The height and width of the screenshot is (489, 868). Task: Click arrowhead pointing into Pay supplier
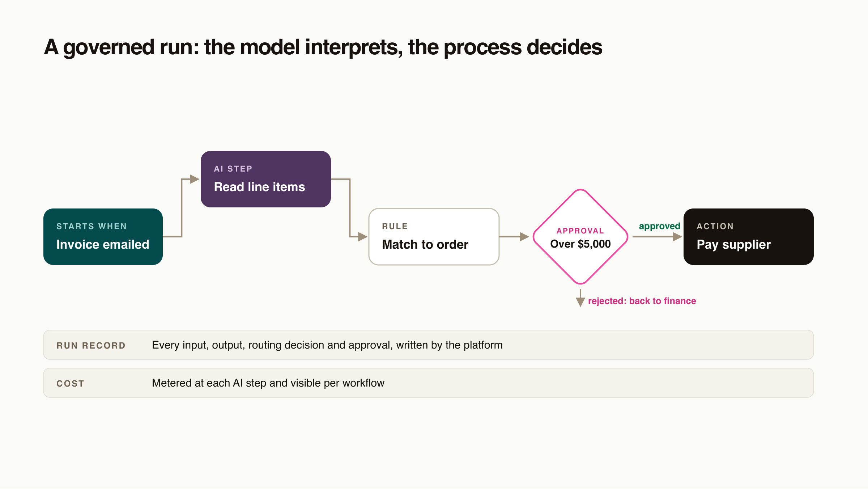(x=677, y=237)
